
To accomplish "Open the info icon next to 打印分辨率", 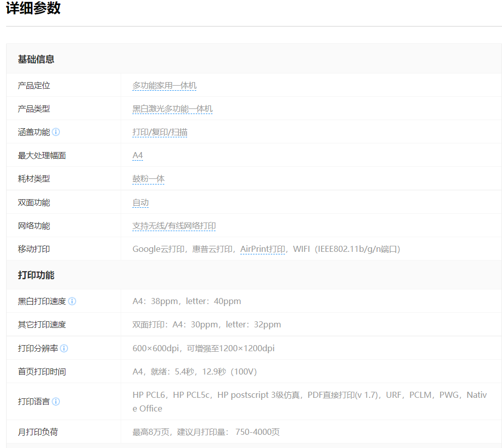I will [x=64, y=348].
